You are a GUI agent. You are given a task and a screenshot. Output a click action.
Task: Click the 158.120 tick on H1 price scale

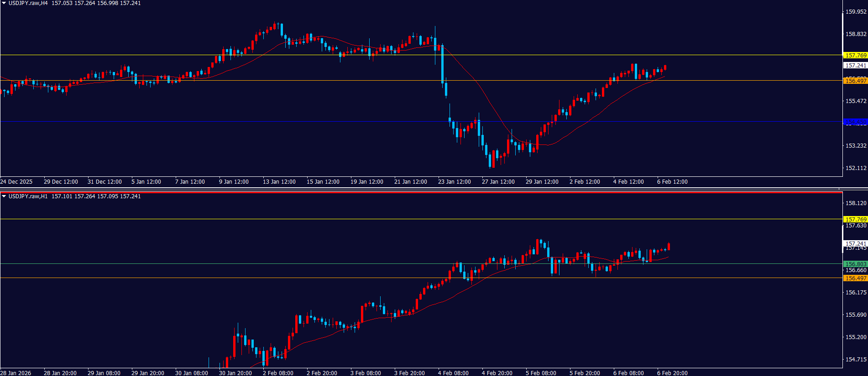[856, 203]
